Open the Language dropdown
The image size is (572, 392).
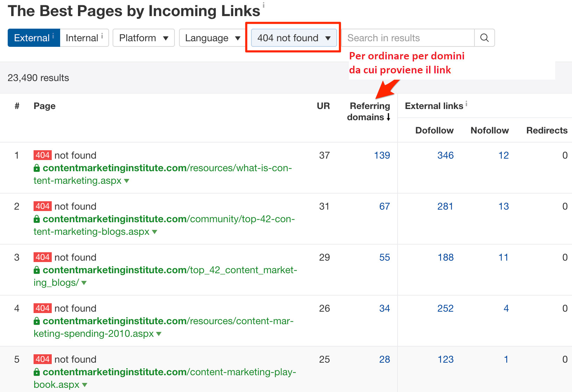(213, 38)
